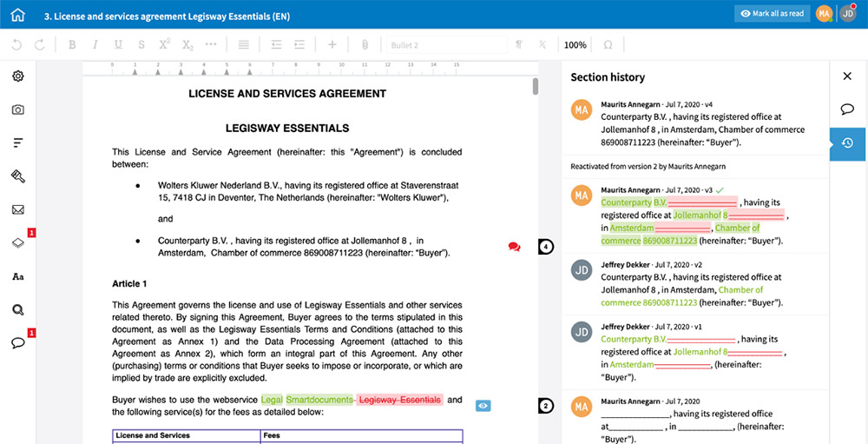This screenshot has height=444, width=868.
Task: Click the red comment bubble beside Counterparty paragraph
Action: click(x=514, y=247)
